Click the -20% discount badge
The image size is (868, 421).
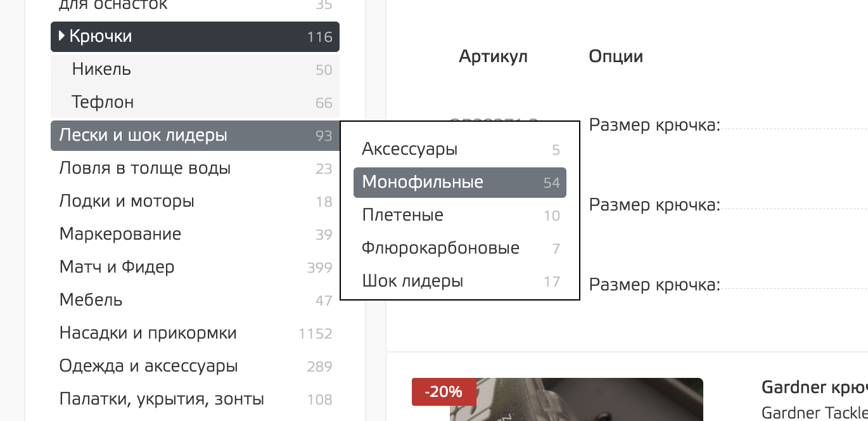[444, 392]
